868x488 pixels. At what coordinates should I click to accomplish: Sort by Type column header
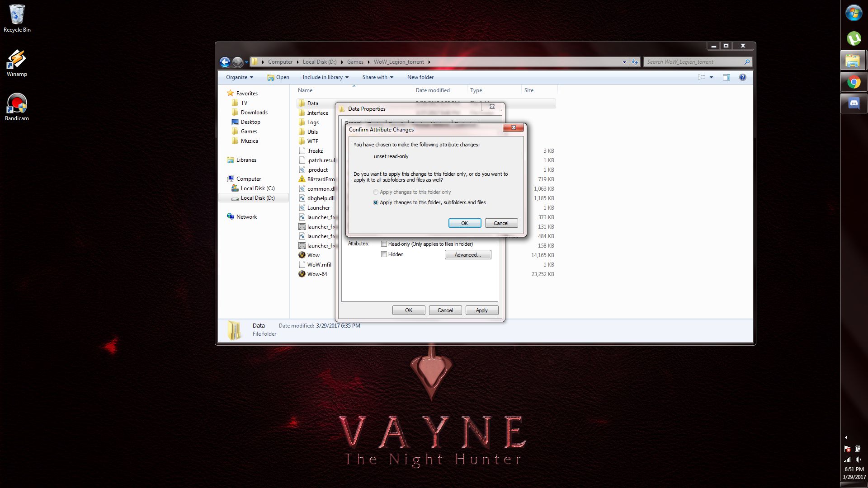coord(494,90)
